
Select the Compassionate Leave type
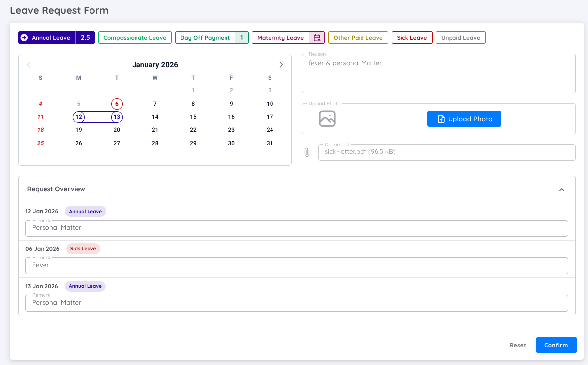pos(135,37)
